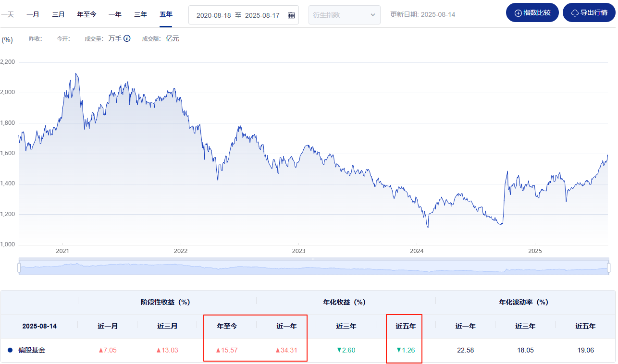Click the cloud icon in 导出行情
Viewport: 618px width, 364px height.
pos(575,13)
